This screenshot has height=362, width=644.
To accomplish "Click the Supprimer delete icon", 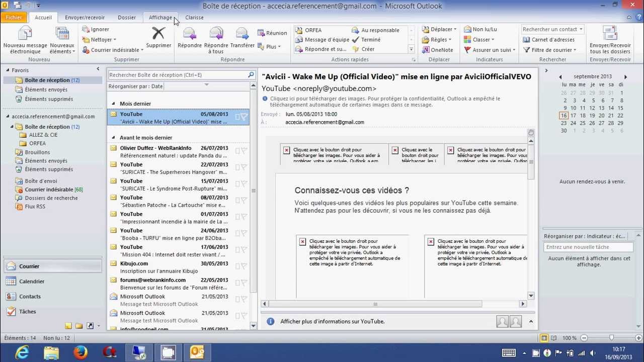I will [x=158, y=34].
